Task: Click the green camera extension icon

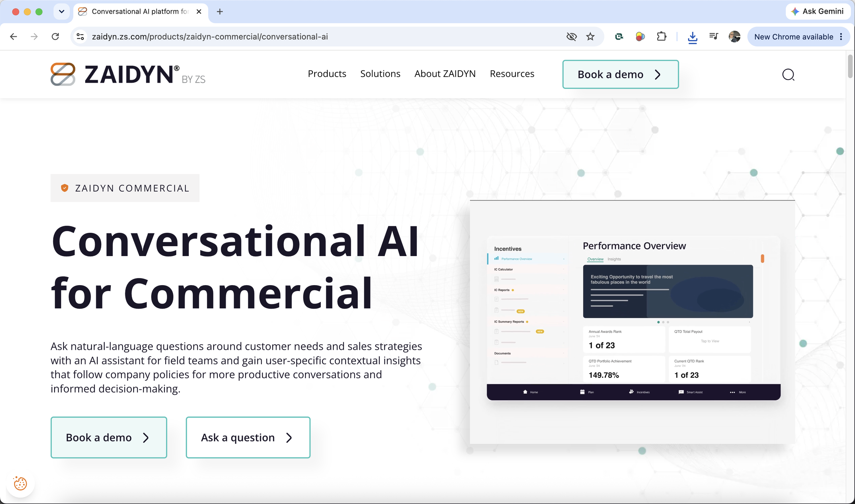Action: click(x=619, y=37)
